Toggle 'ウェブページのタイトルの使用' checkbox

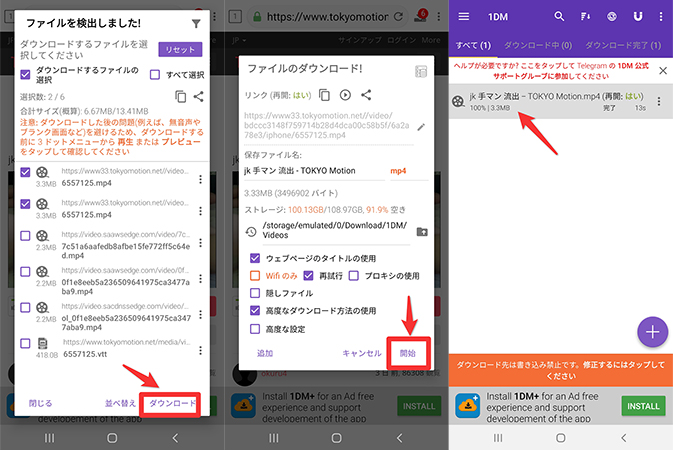pos(255,258)
